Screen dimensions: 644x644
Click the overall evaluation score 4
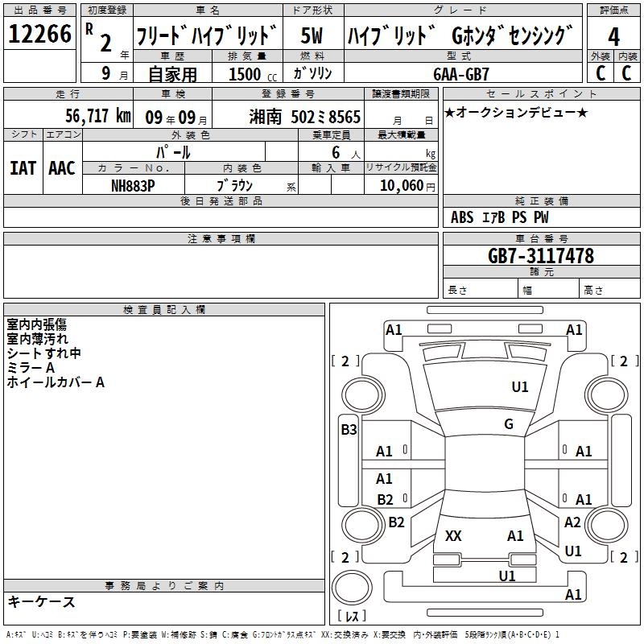pyautogui.click(x=613, y=35)
